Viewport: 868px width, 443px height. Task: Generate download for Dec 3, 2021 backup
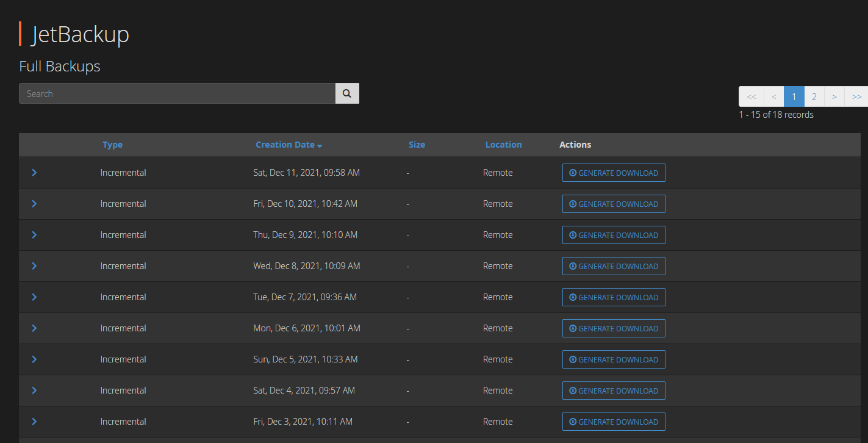[614, 422]
